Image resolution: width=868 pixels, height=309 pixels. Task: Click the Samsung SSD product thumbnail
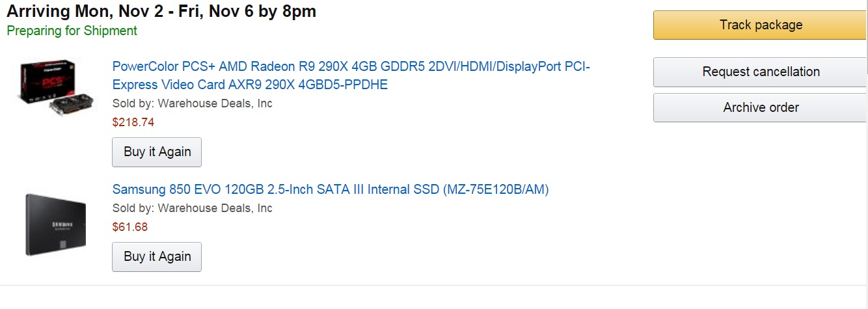coord(55,224)
